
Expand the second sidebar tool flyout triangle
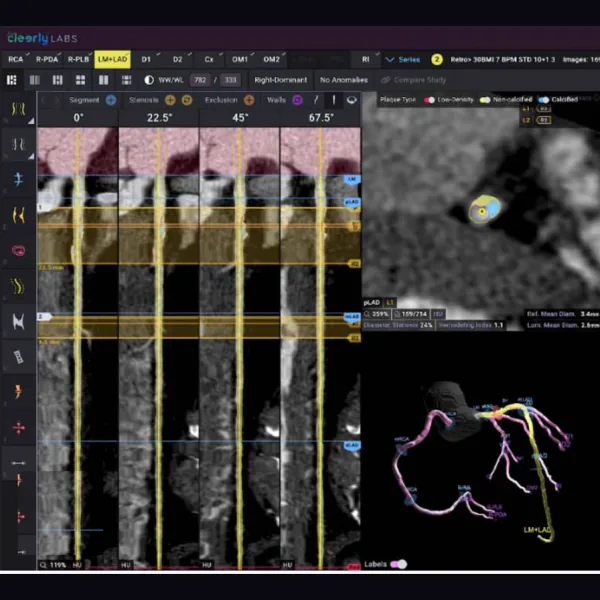[x=31, y=157]
